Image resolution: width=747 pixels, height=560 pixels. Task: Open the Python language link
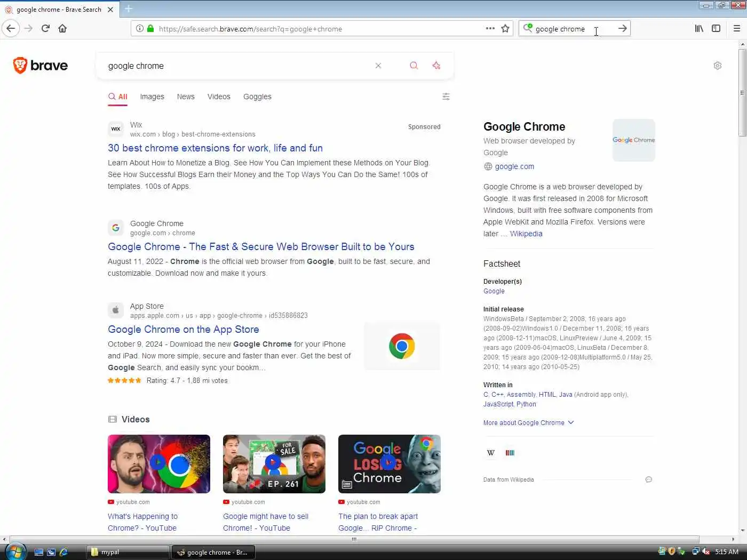point(526,404)
